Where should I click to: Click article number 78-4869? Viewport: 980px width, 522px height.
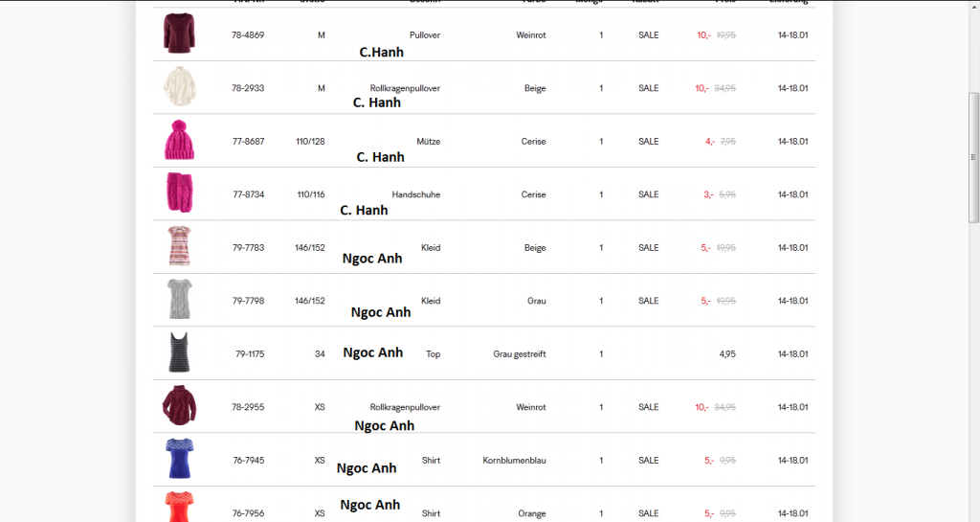pos(248,35)
